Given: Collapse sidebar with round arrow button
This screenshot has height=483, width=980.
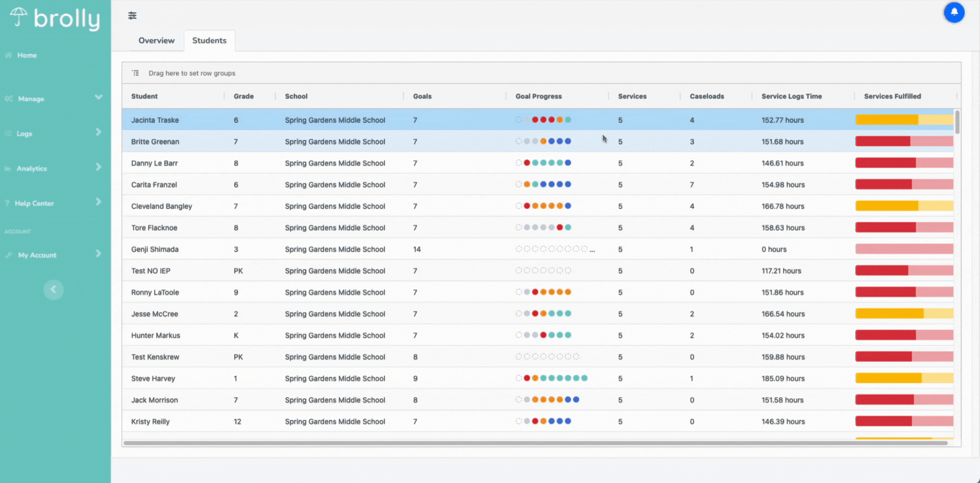Looking at the screenshot, I should click(x=54, y=290).
